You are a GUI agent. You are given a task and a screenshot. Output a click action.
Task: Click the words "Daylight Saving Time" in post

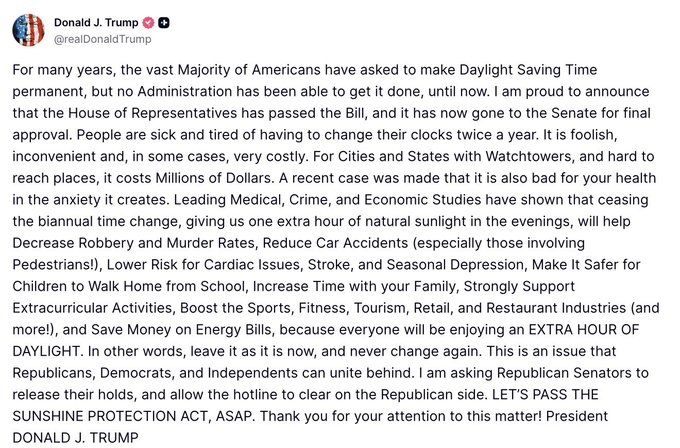[528, 70]
